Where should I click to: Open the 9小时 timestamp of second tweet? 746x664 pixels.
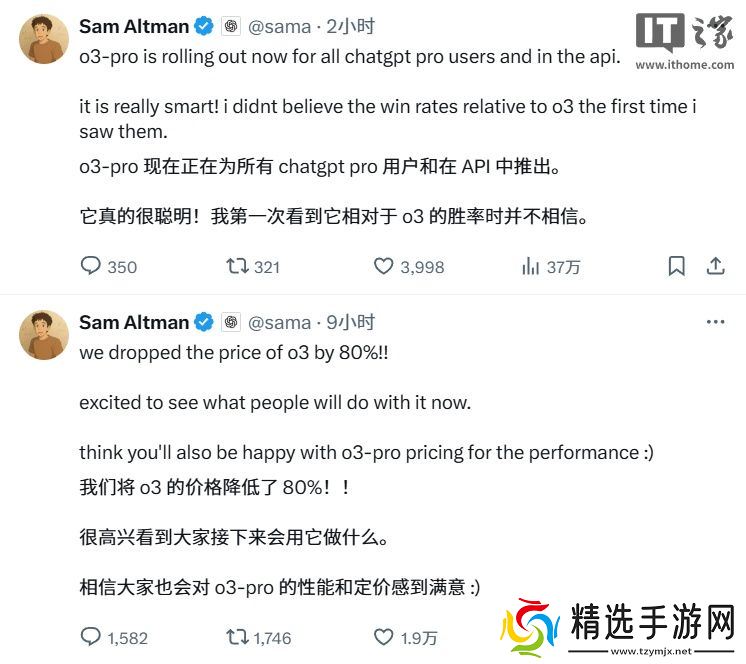tap(351, 322)
